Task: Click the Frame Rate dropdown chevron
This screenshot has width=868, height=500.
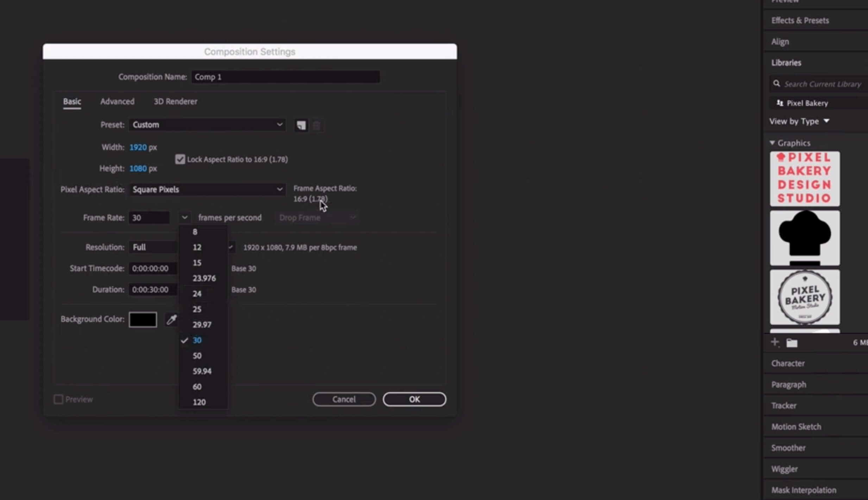Action: pos(184,218)
